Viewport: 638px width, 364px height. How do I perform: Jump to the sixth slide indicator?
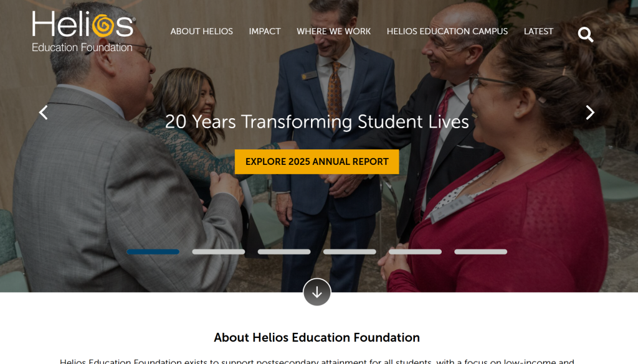pos(480,252)
